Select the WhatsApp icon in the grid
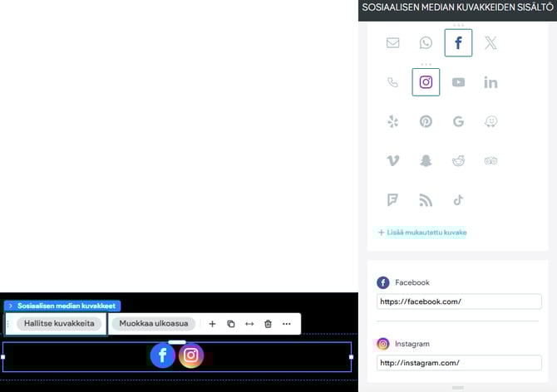 point(426,43)
